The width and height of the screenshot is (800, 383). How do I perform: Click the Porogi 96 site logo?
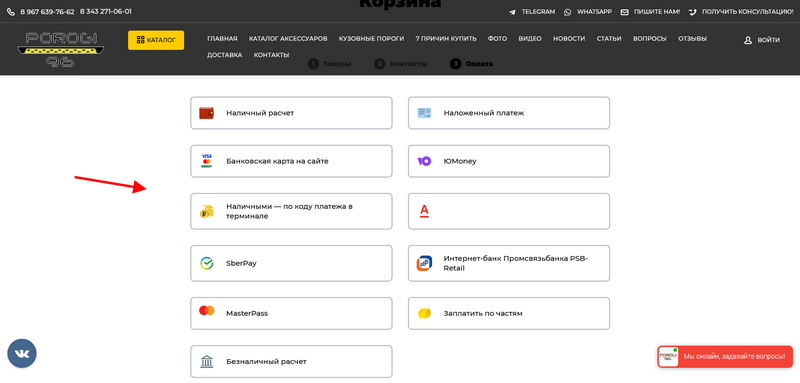(61, 49)
